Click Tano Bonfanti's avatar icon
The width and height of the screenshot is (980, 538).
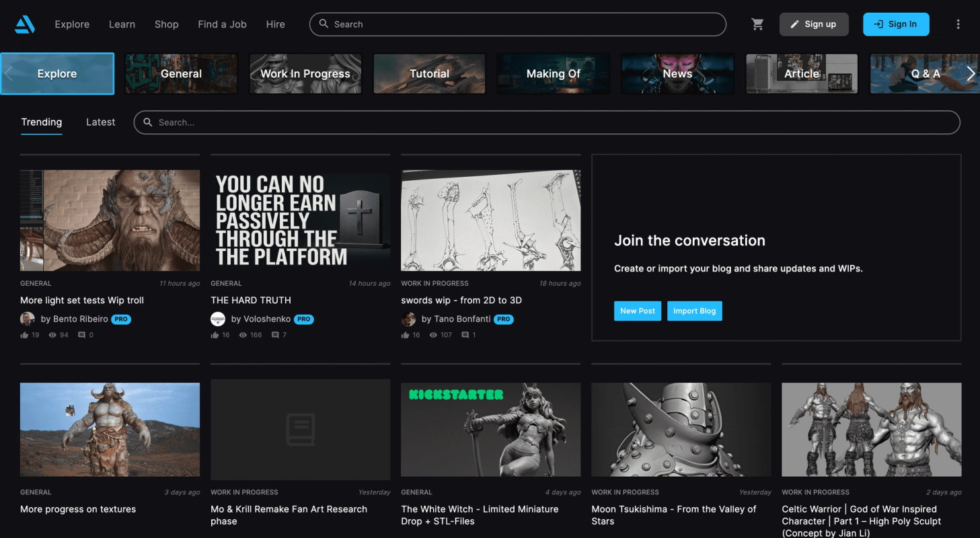[408, 319]
